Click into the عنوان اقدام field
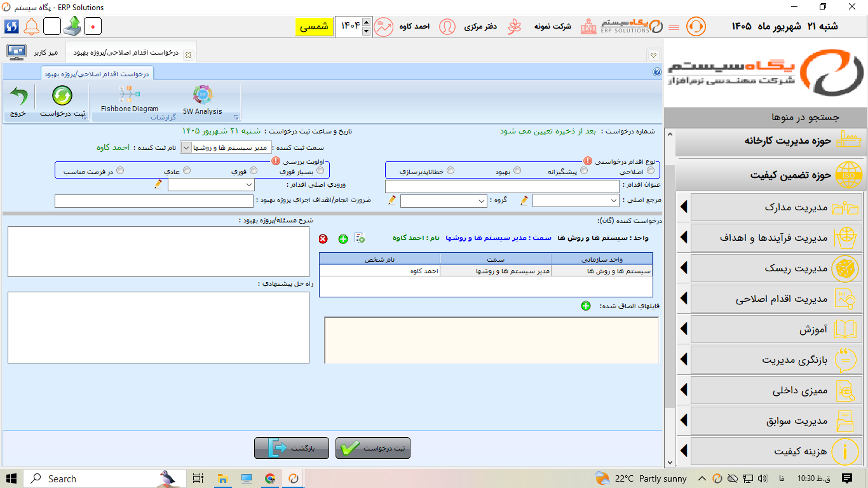 point(502,186)
